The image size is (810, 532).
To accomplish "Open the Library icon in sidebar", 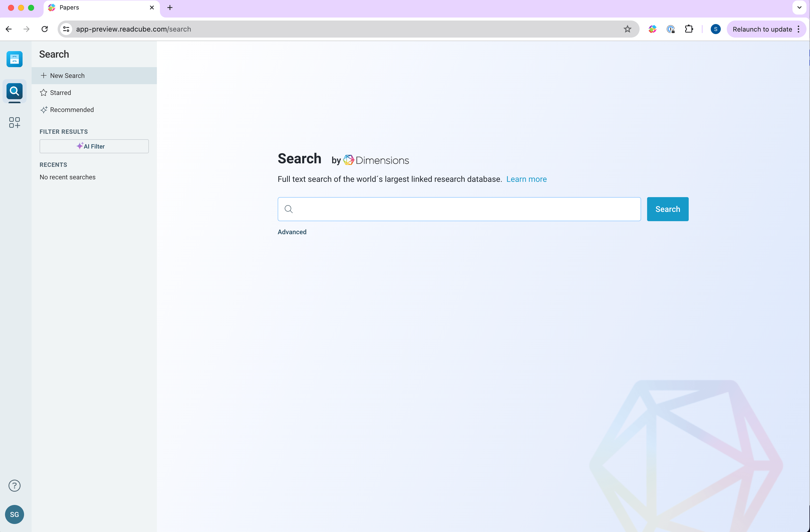I will pos(14,59).
